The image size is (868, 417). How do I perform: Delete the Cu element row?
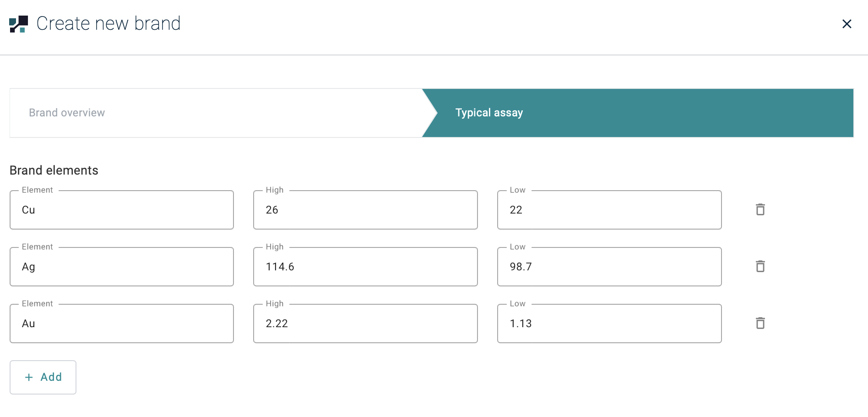[760, 209]
